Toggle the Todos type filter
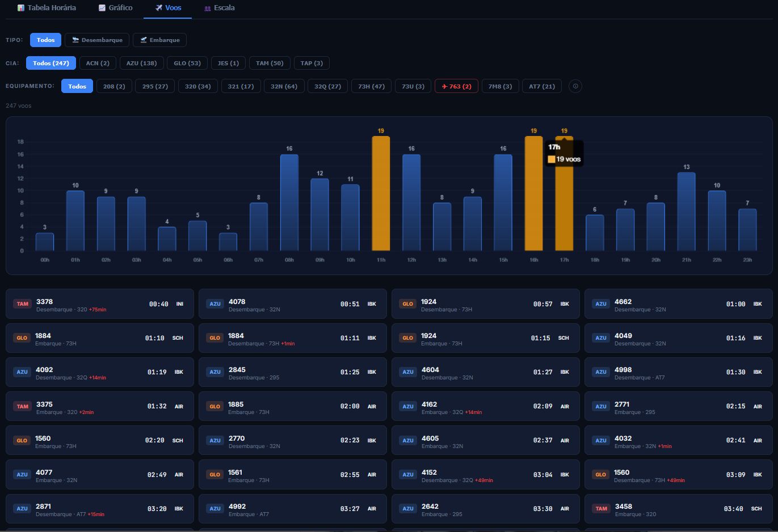 click(x=45, y=40)
